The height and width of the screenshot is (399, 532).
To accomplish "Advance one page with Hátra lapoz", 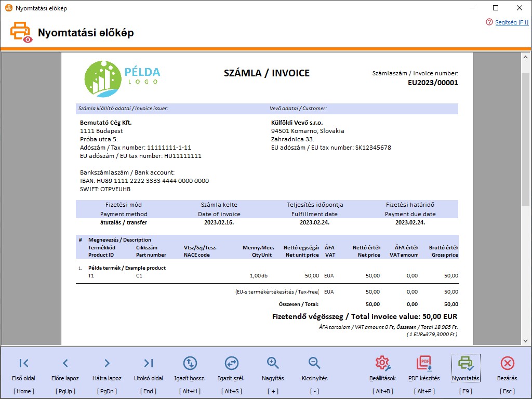I will (x=107, y=369).
